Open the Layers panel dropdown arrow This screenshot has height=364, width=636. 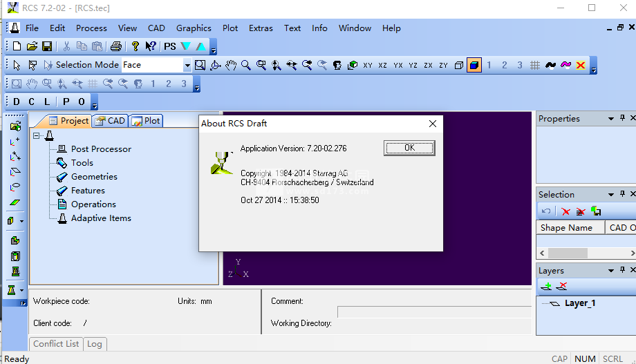pyautogui.click(x=611, y=270)
